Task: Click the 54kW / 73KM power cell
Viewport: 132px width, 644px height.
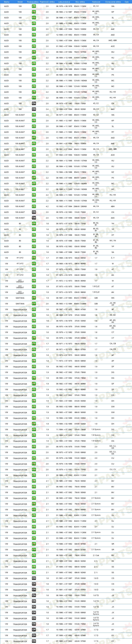Action: (x=80, y=252)
